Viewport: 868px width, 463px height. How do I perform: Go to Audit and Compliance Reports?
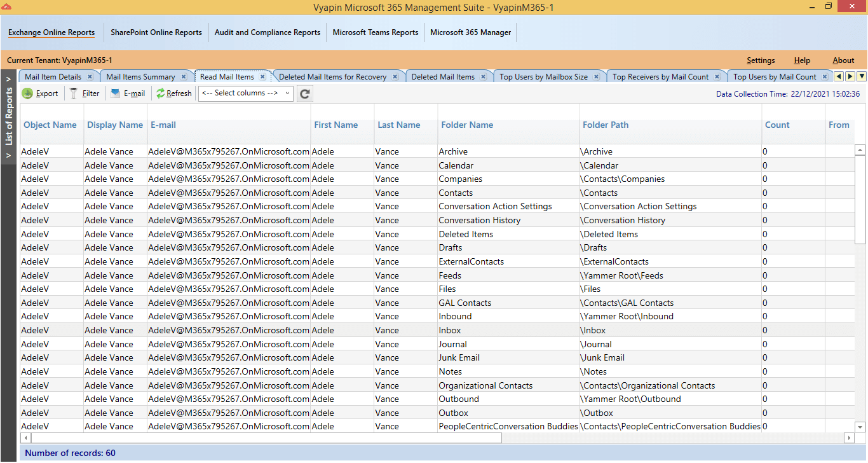268,32
